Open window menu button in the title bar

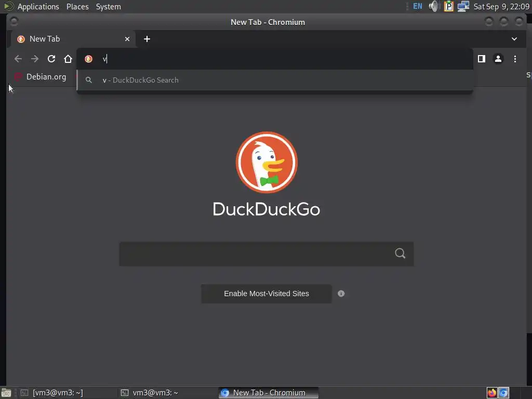(14, 22)
